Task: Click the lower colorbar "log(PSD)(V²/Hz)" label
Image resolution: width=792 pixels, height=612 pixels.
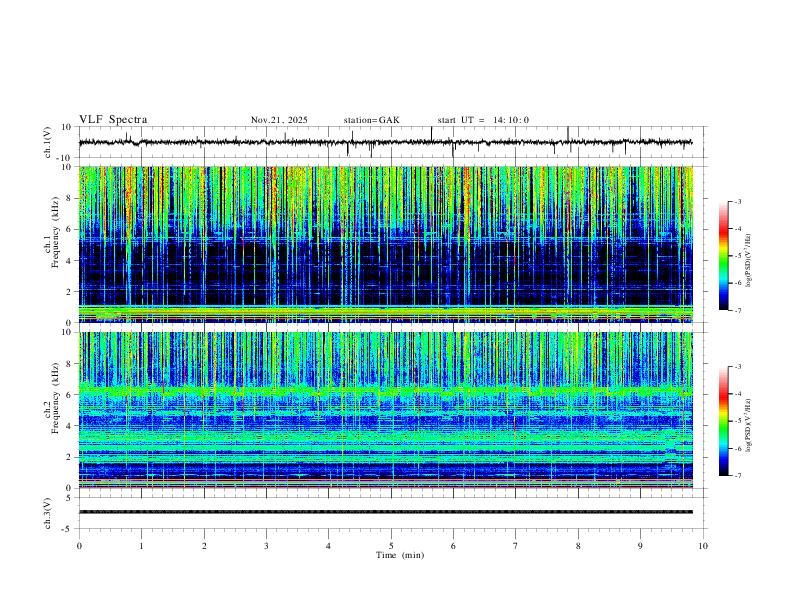Action: [x=748, y=425]
